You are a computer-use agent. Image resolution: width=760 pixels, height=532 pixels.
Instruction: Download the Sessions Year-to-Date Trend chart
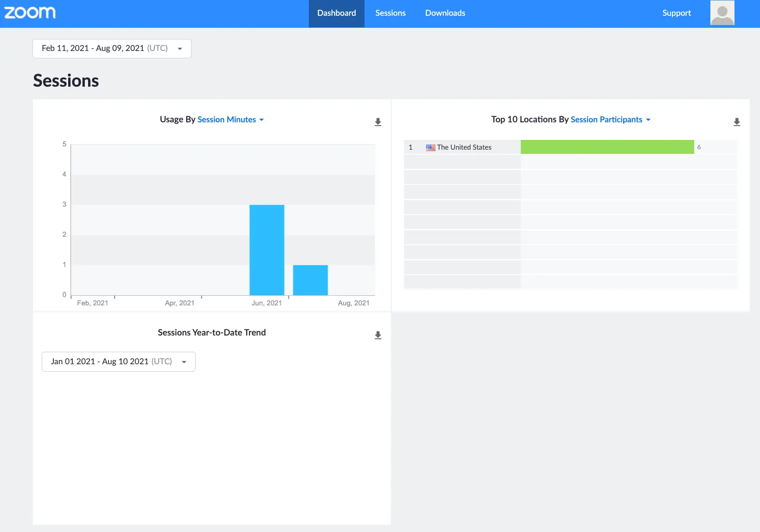378,335
